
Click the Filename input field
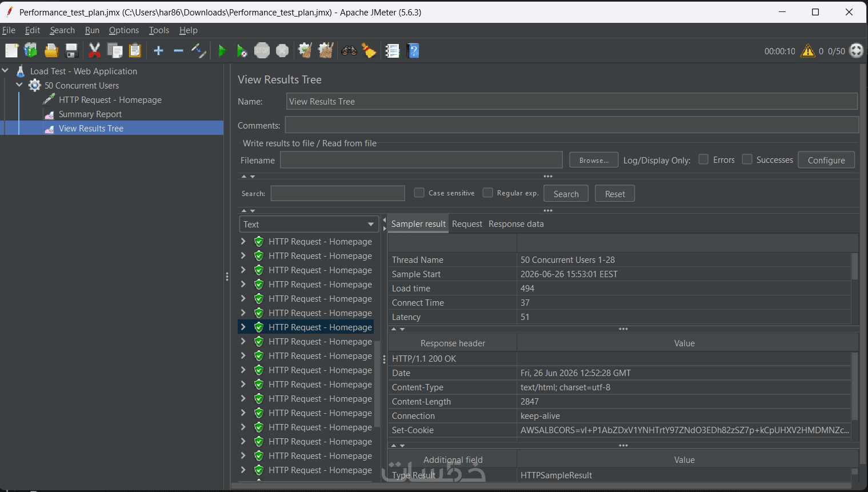[421, 160]
